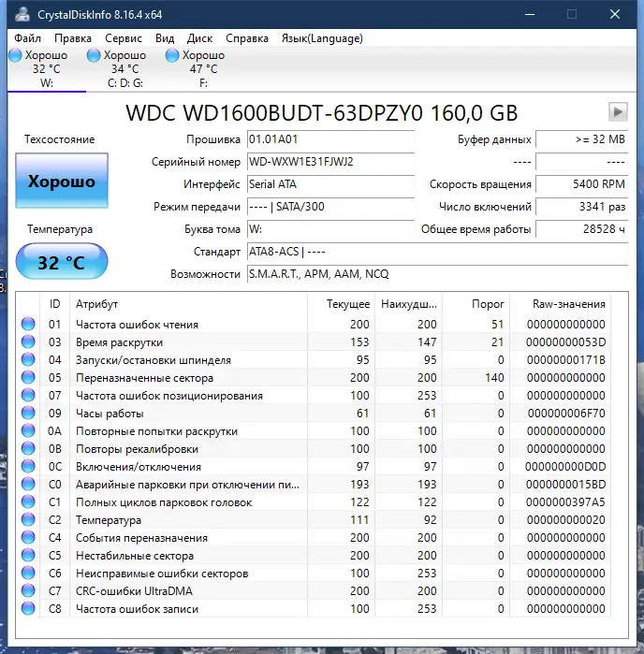644x654 pixels.
Task: Select the W: disk status icon
Action: (x=15, y=55)
